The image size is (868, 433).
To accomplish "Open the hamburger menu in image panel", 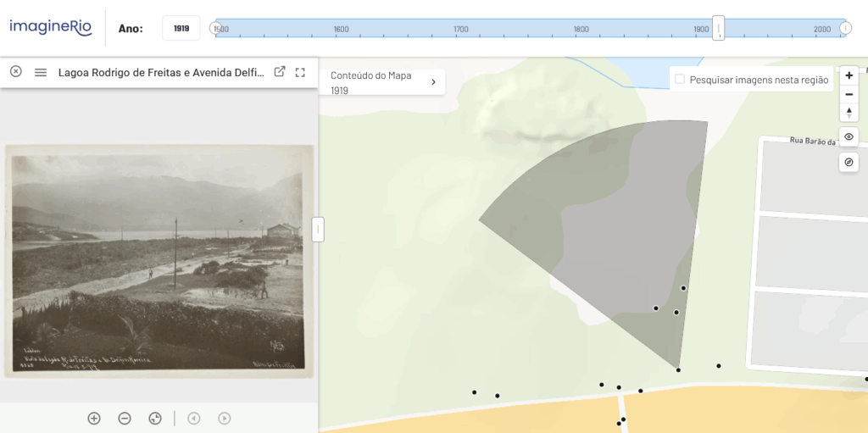I will 40,72.
